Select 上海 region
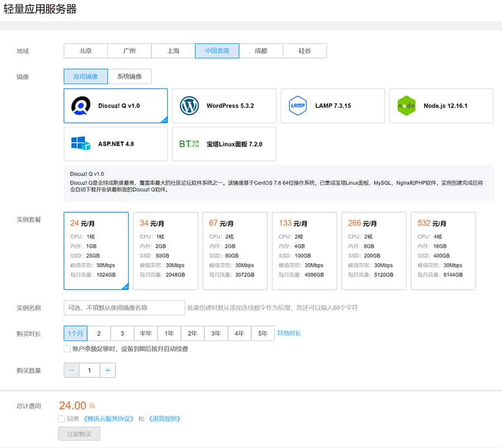The height and width of the screenshot is (448, 502). (x=173, y=51)
